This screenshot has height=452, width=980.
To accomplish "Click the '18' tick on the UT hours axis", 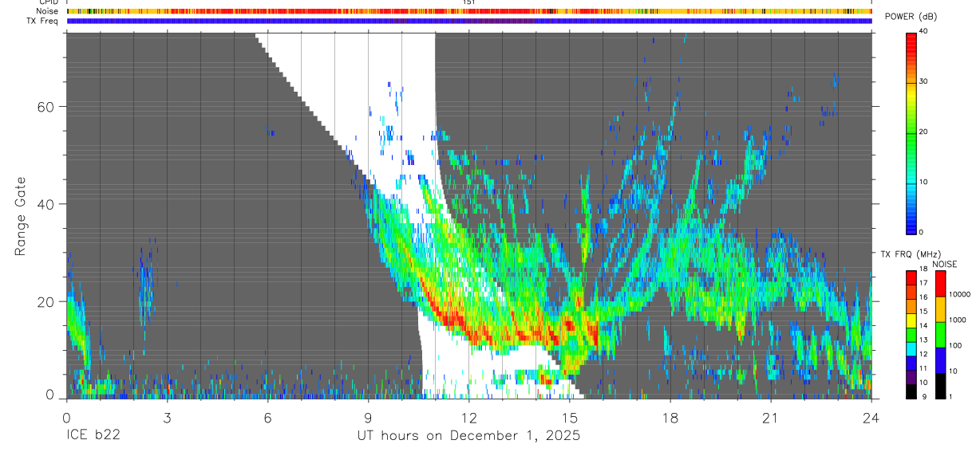I will click(670, 417).
